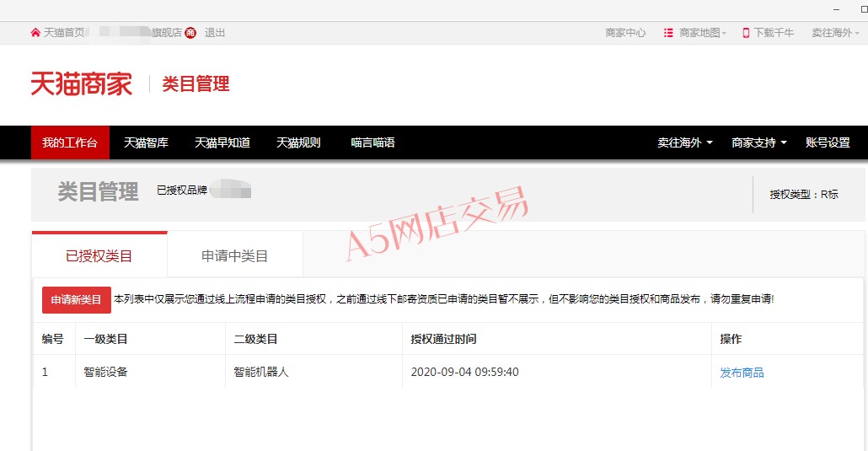
Task: Click the 下载千牛 phone icon
Action: pyautogui.click(x=746, y=33)
